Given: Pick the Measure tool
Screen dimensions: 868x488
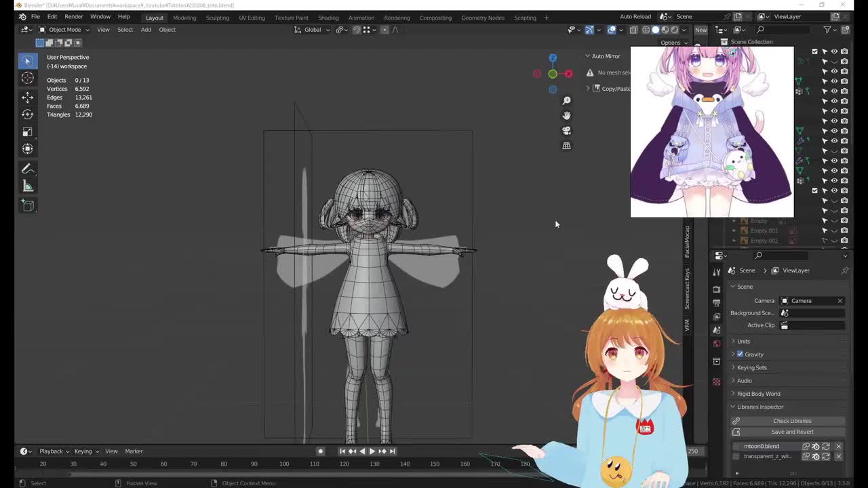Looking at the screenshot, I should (x=27, y=186).
